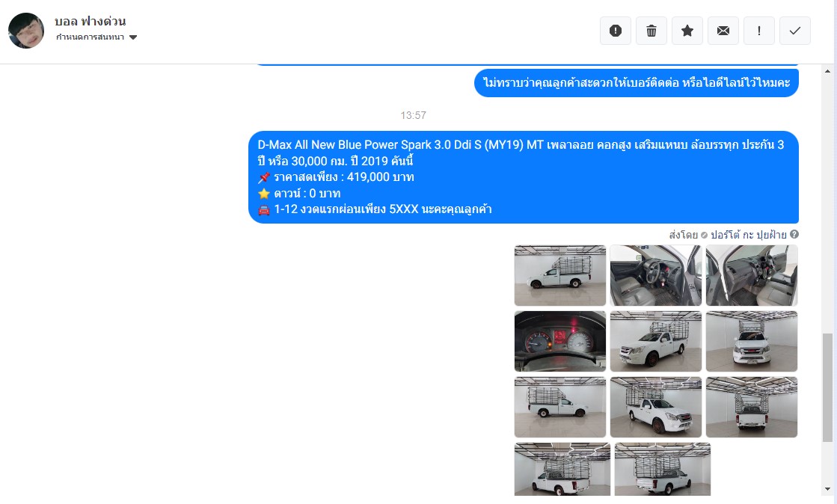Click the vertical scrollbar thumb
Screen dimensions: 837x504
tap(827, 387)
